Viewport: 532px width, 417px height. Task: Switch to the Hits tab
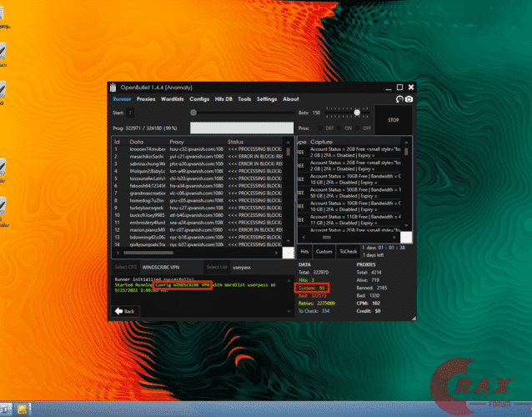coord(304,252)
